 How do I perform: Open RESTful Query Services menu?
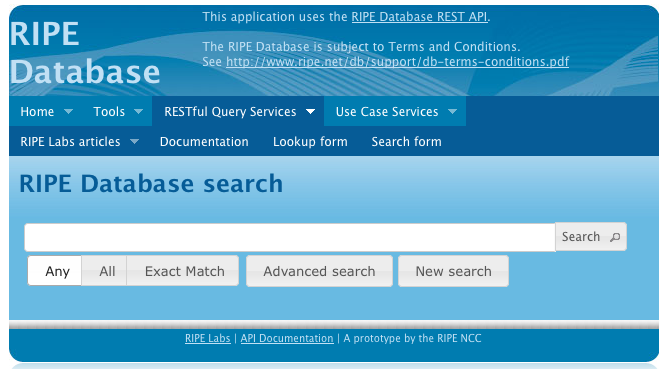[x=230, y=112]
